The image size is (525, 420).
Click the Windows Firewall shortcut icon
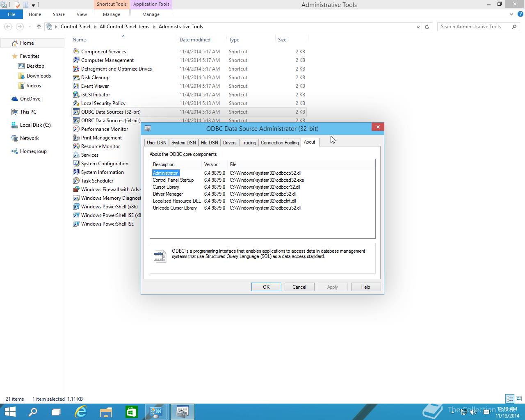click(76, 189)
